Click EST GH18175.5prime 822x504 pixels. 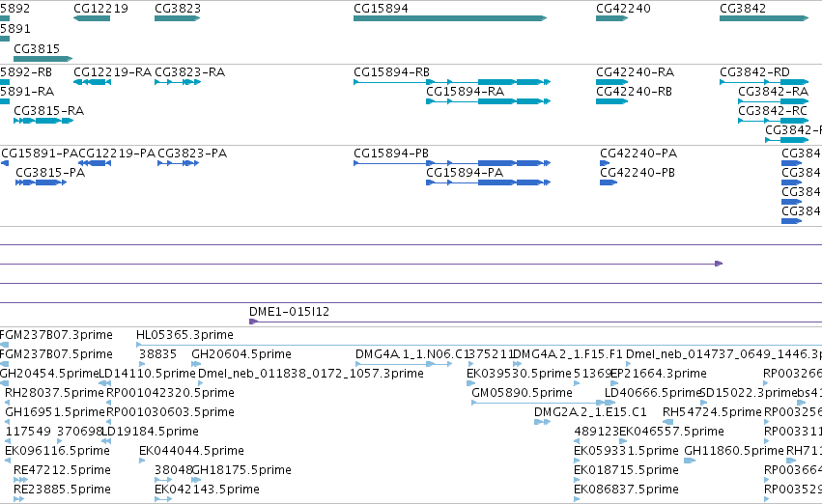coord(241,470)
